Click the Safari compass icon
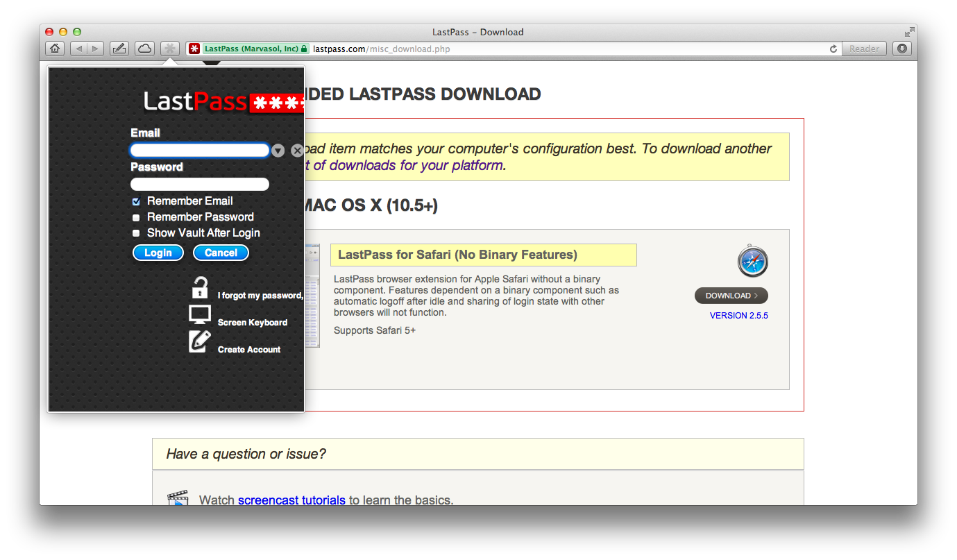The width and height of the screenshot is (957, 560). (752, 262)
